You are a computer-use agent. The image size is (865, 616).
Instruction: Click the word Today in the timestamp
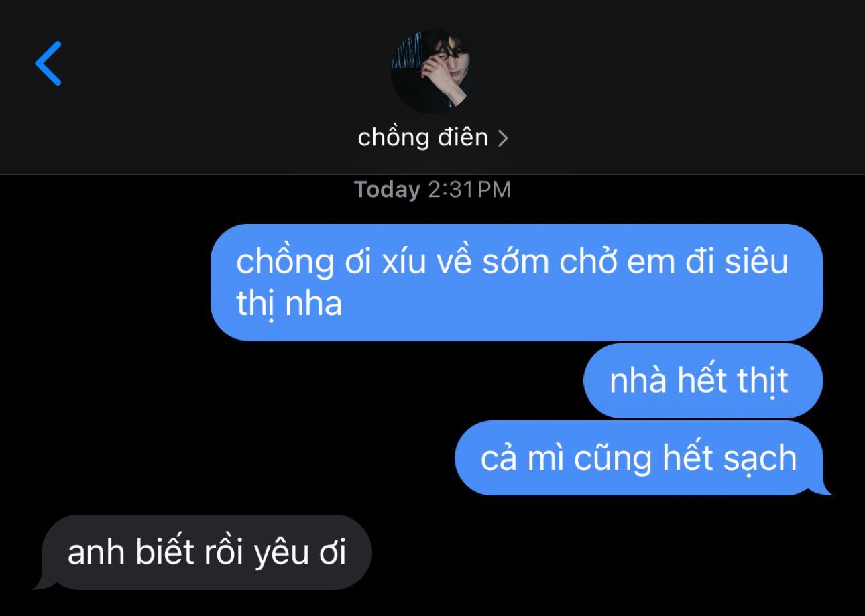pos(387,190)
